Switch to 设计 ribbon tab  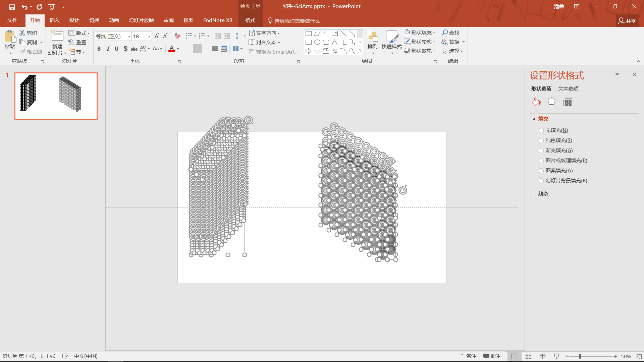[x=74, y=20]
